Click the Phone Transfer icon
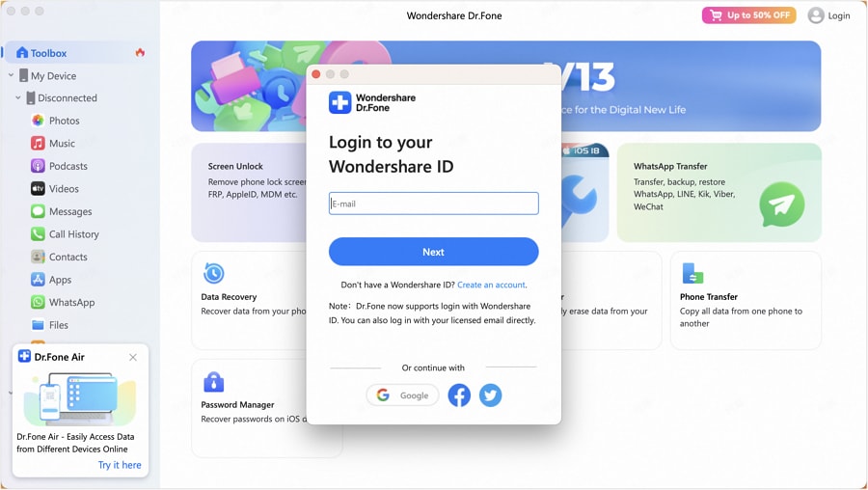Viewport: 868px width, 490px height. pyautogui.click(x=692, y=273)
